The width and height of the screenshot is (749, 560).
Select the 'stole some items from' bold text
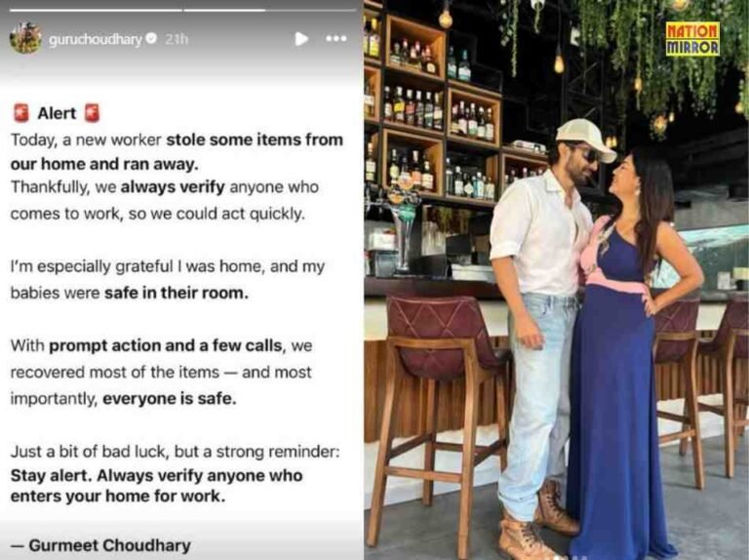pyautogui.click(x=255, y=140)
